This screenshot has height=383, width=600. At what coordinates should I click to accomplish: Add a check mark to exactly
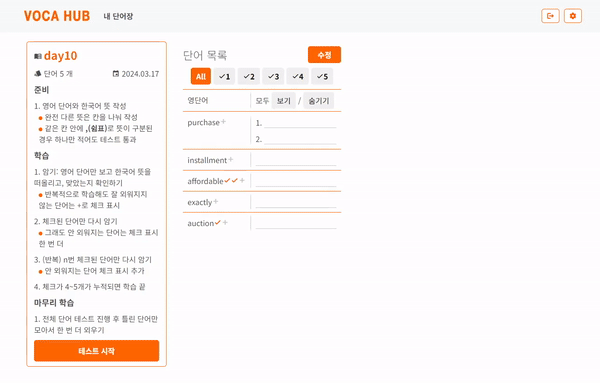[x=216, y=201]
